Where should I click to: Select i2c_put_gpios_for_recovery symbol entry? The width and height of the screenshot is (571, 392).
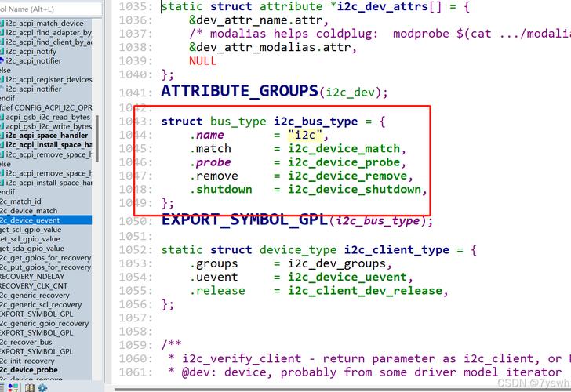45,267
